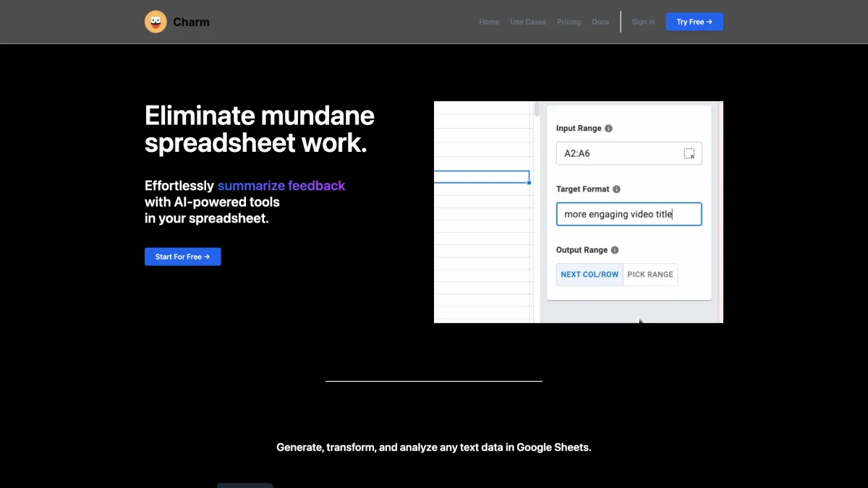Open the Docs navigation link
Image resolution: width=868 pixels, height=488 pixels.
pyautogui.click(x=600, y=22)
